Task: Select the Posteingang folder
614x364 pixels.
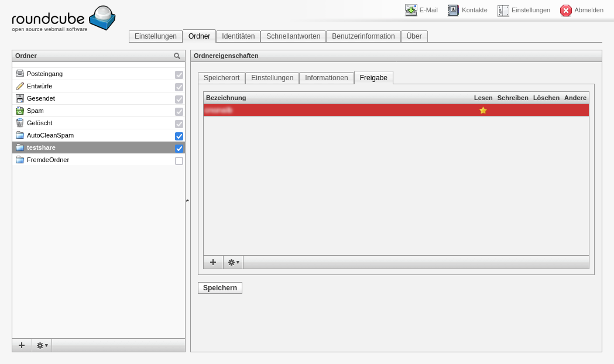Action: click(44, 74)
